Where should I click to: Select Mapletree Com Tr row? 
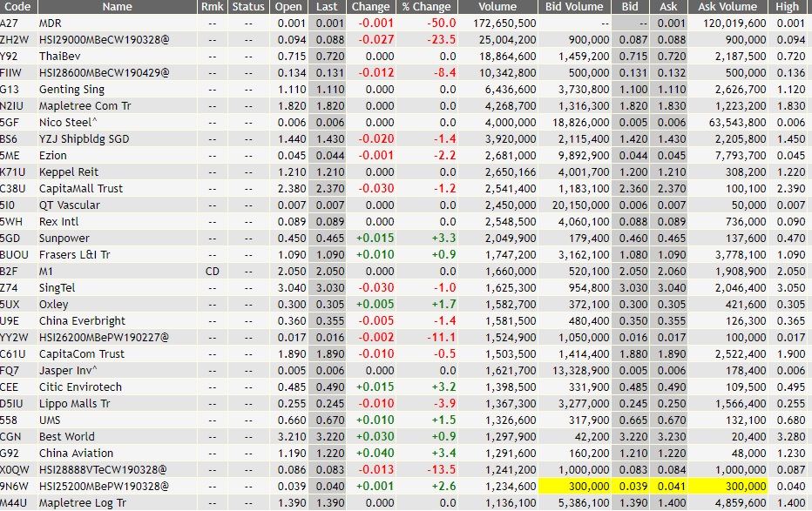coord(406,106)
